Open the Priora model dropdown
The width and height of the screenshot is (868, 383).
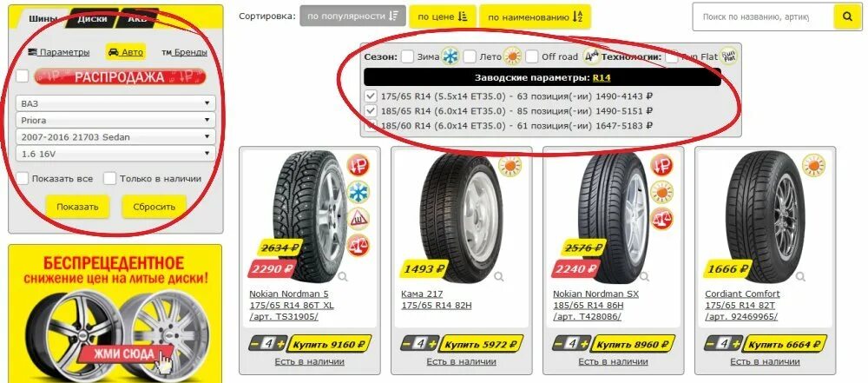click(x=115, y=120)
